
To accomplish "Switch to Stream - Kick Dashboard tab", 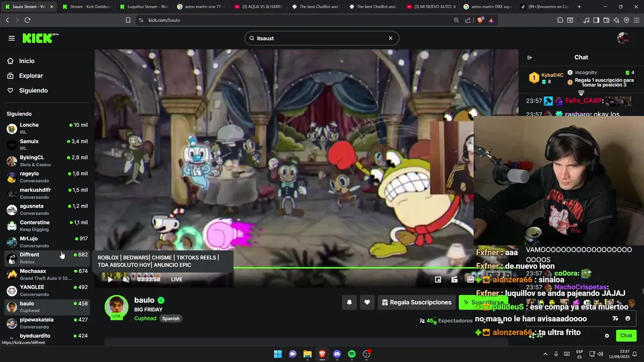I will [x=87, y=7].
